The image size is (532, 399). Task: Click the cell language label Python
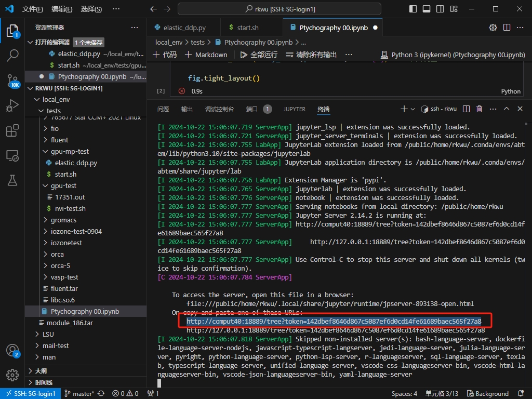(x=511, y=91)
